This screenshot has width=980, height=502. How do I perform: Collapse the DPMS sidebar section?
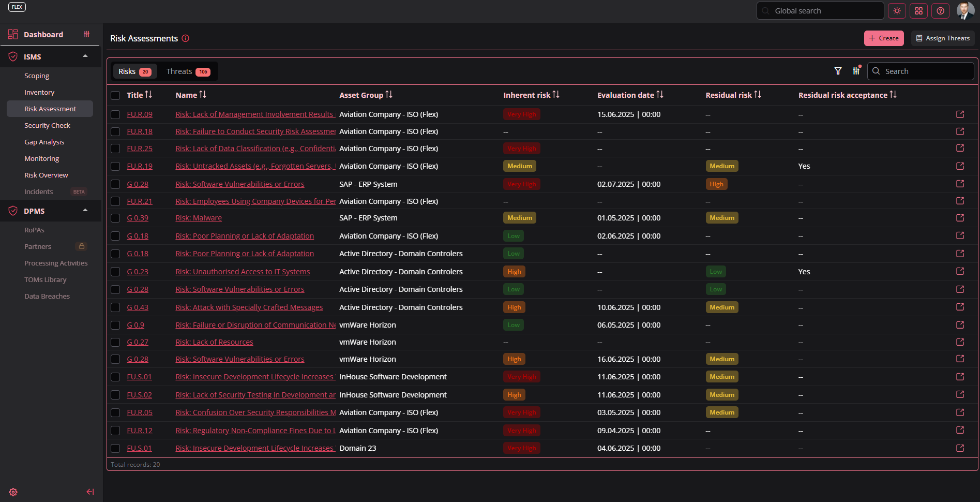[x=85, y=211]
